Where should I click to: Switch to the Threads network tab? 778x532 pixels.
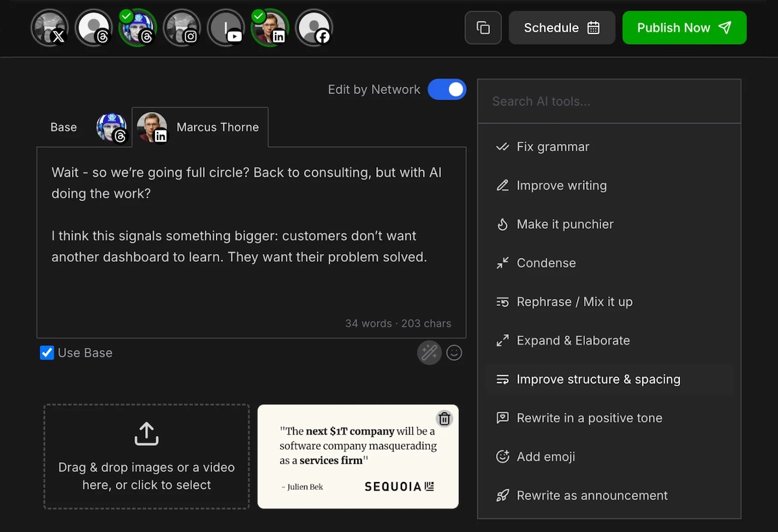(112, 127)
